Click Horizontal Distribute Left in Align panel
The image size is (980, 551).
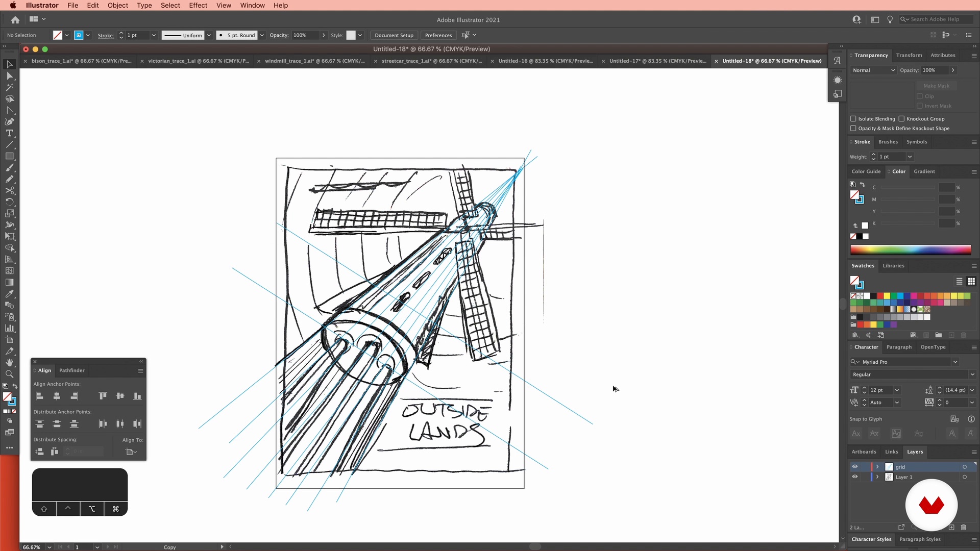pos(103,424)
